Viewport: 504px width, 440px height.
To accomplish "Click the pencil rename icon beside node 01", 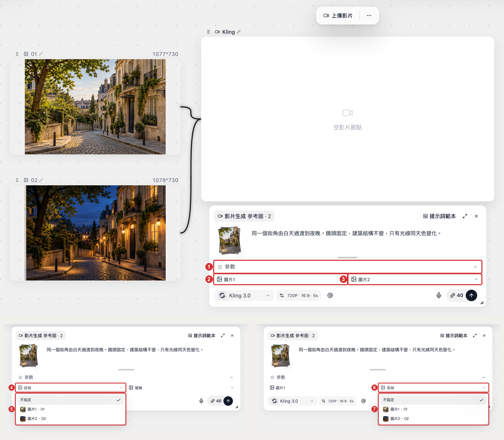I will pos(41,54).
